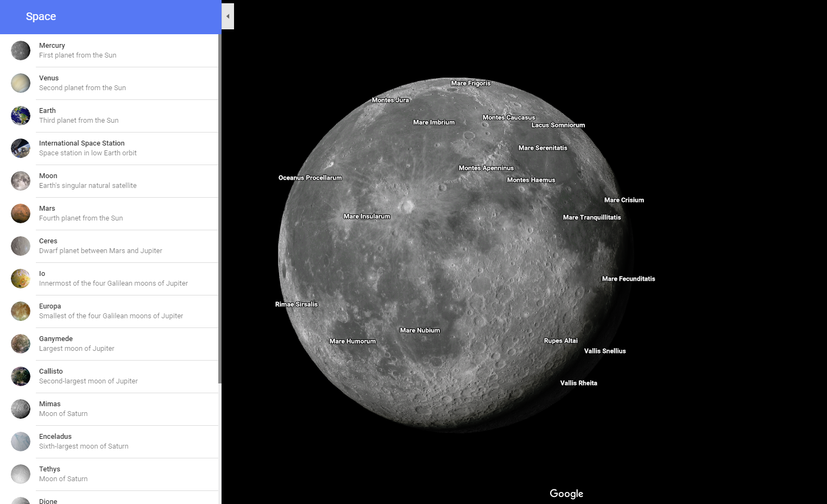The width and height of the screenshot is (827, 504).
Task: Open the International Space Station icon
Action: click(x=21, y=148)
